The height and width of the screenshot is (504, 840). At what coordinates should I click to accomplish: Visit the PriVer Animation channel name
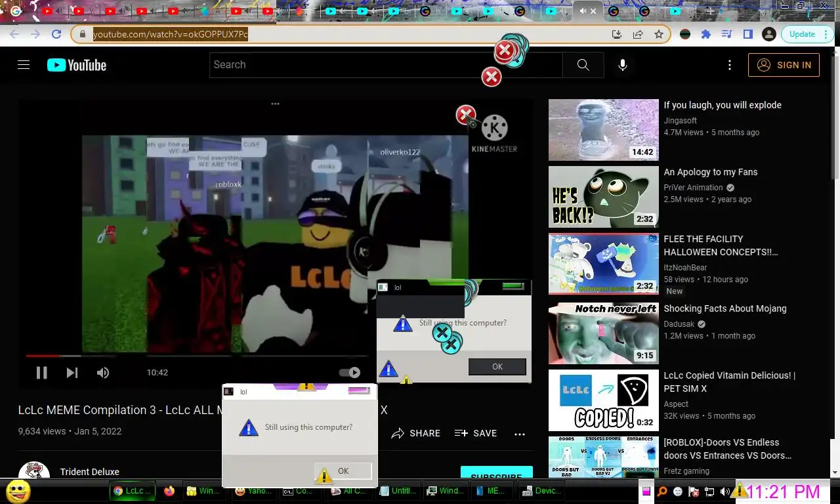point(693,188)
